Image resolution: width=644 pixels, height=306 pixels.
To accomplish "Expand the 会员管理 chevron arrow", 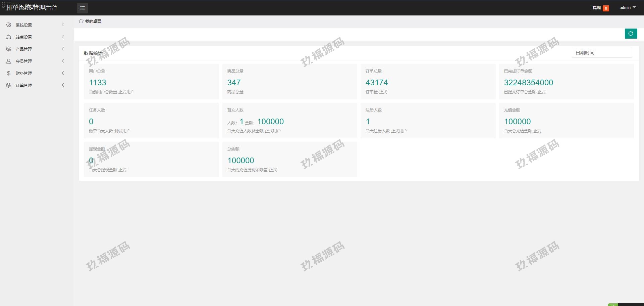I will coord(63,61).
